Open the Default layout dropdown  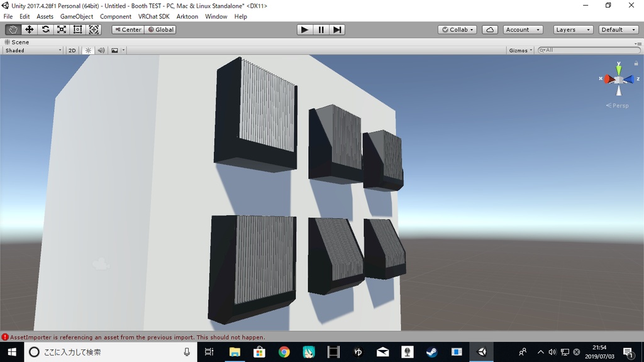pos(619,30)
